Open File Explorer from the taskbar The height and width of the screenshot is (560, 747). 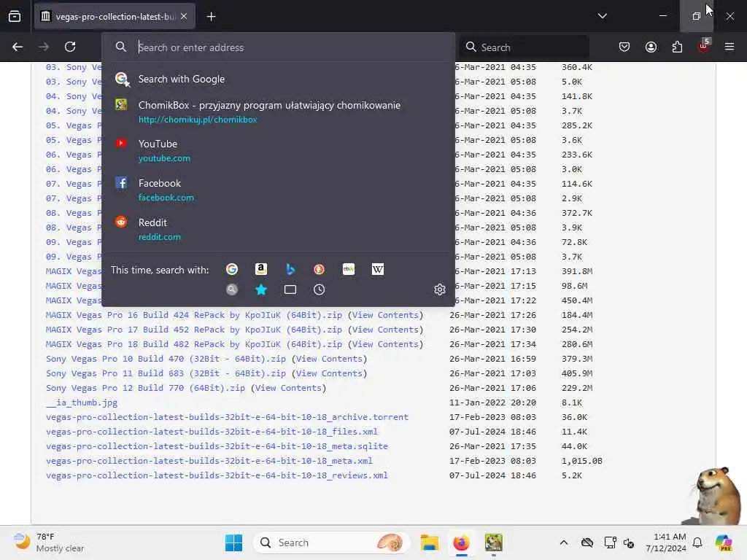[429, 542]
